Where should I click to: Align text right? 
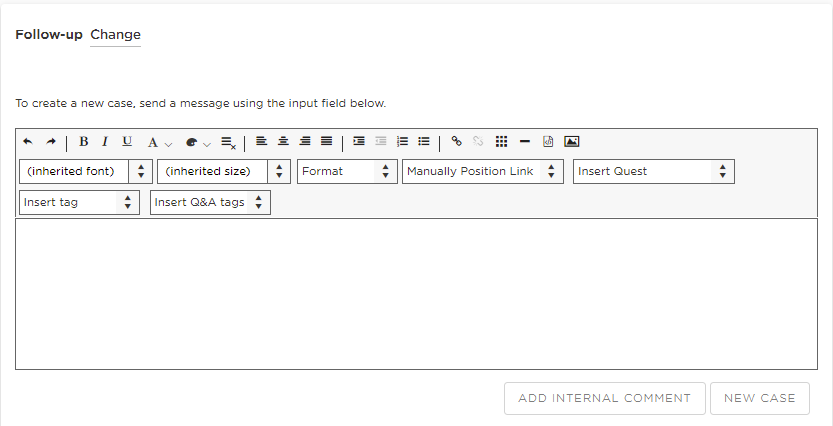(x=305, y=141)
